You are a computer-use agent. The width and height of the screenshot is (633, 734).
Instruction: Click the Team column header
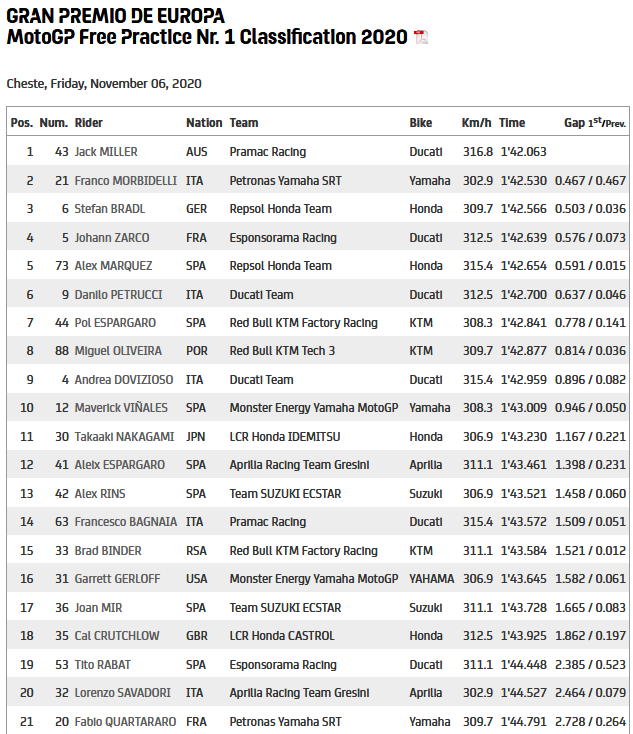point(244,123)
